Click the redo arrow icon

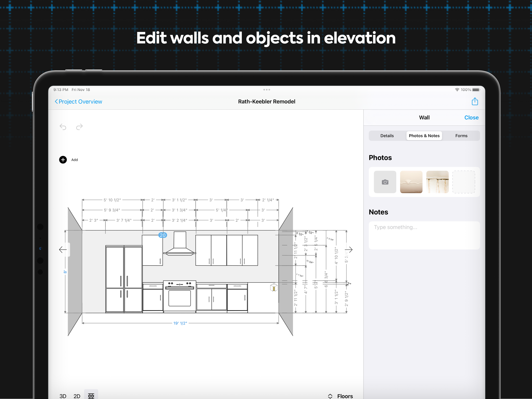coord(79,127)
